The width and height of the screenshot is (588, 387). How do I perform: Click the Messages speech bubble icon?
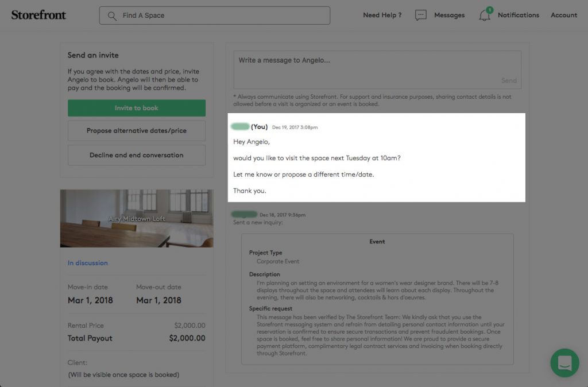[x=421, y=16]
